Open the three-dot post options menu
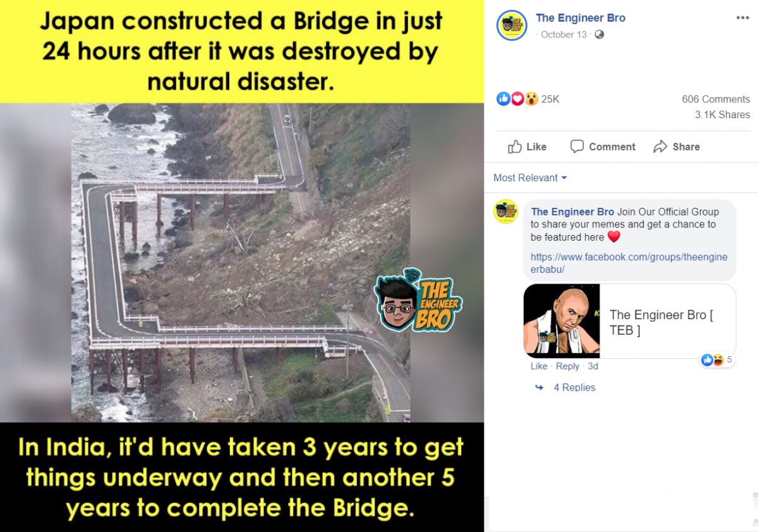This screenshot has height=532, width=758. tap(742, 18)
